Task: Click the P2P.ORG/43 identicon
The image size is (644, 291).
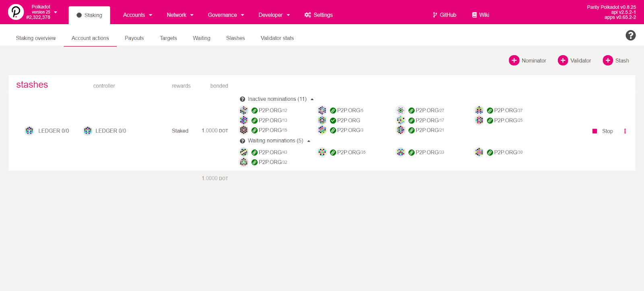Action: [244, 152]
